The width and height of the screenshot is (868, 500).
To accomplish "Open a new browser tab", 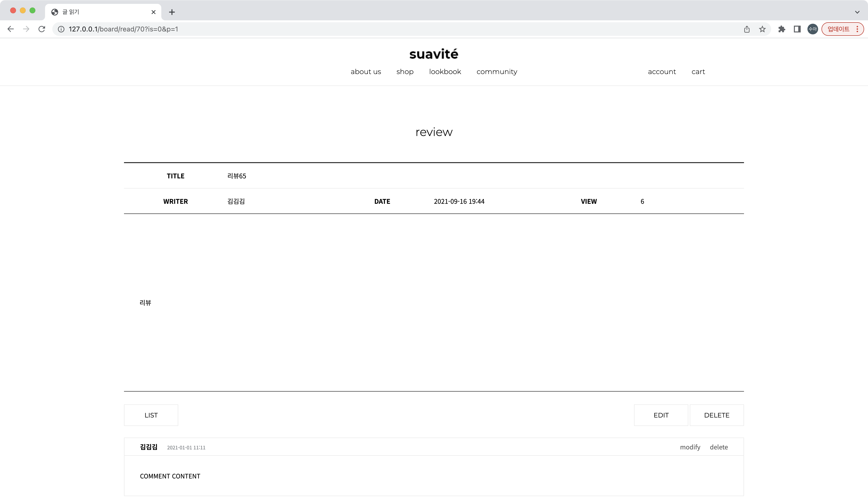I will (x=172, y=12).
